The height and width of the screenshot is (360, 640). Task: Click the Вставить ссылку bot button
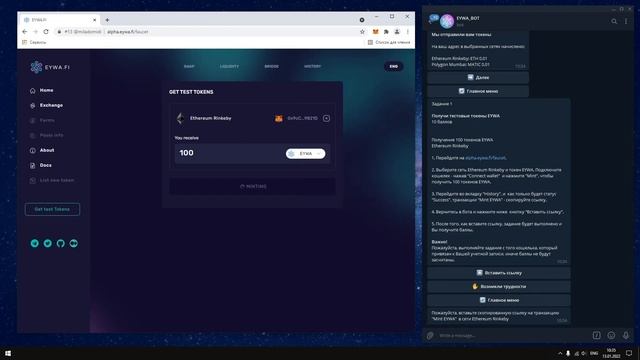point(499,273)
